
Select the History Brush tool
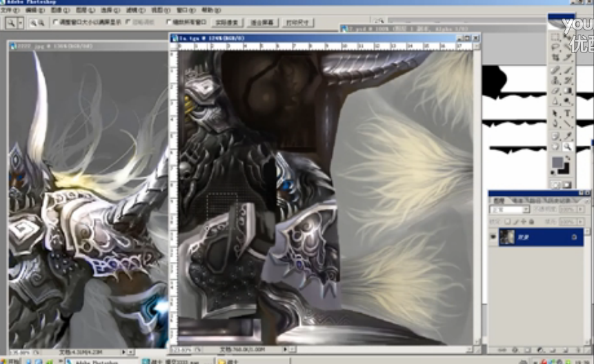[x=567, y=80]
